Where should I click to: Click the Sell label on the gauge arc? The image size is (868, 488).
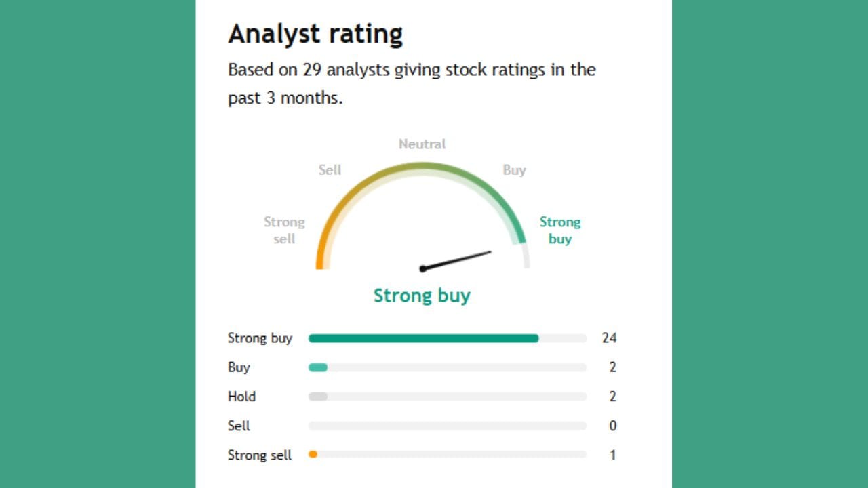point(330,170)
